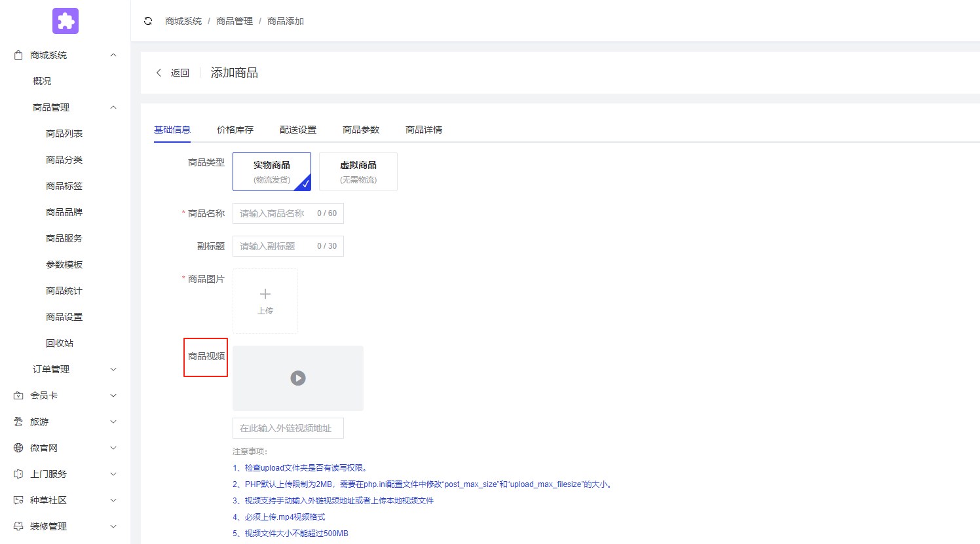Open the 商品详情 tab
980x544 pixels.
(x=424, y=129)
